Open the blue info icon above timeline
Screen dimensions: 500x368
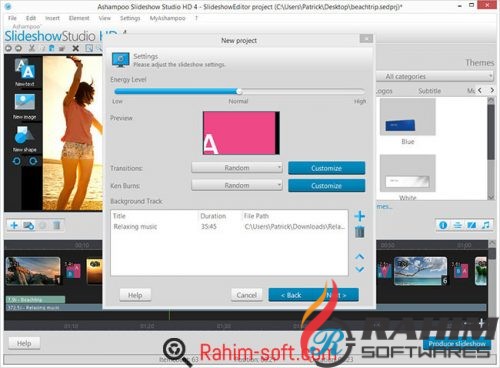click(x=443, y=225)
